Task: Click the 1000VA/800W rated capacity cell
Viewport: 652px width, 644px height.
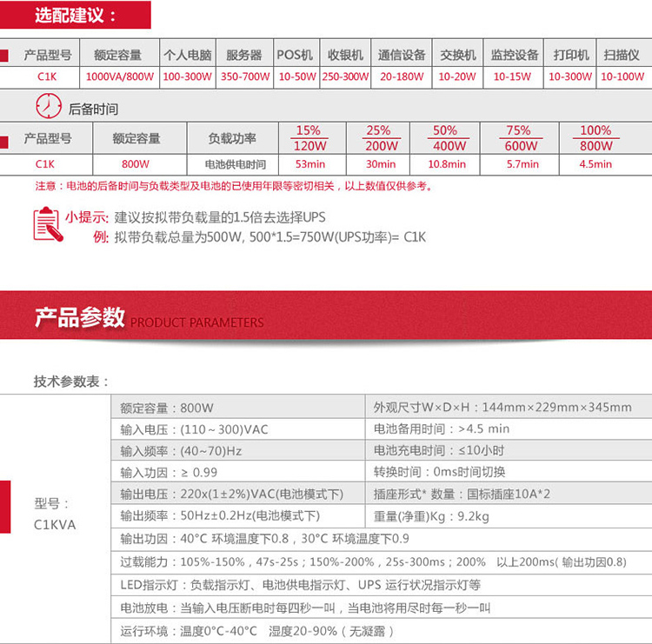Action: tap(120, 76)
